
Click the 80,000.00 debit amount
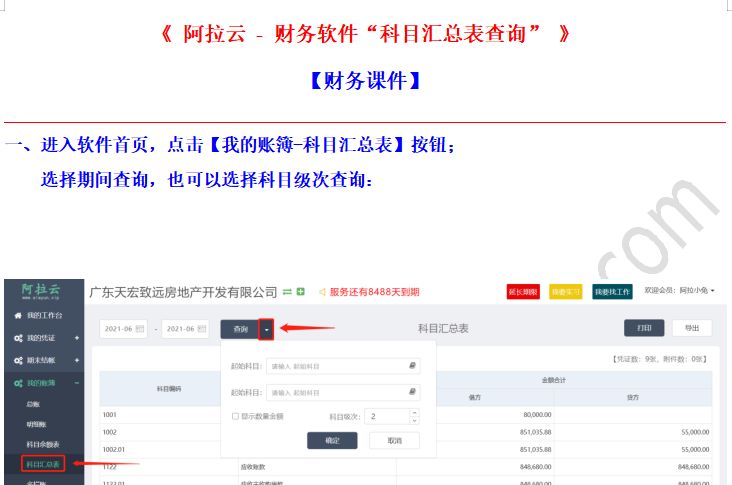coord(537,415)
